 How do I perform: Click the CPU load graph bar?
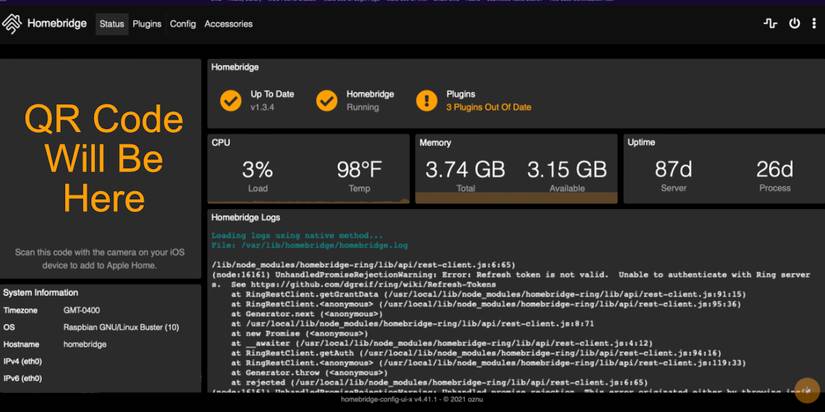point(308,200)
